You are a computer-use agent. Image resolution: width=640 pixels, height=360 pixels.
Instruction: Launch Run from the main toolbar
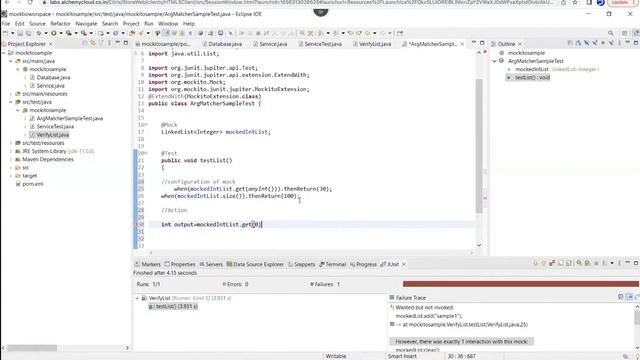tap(53, 33)
